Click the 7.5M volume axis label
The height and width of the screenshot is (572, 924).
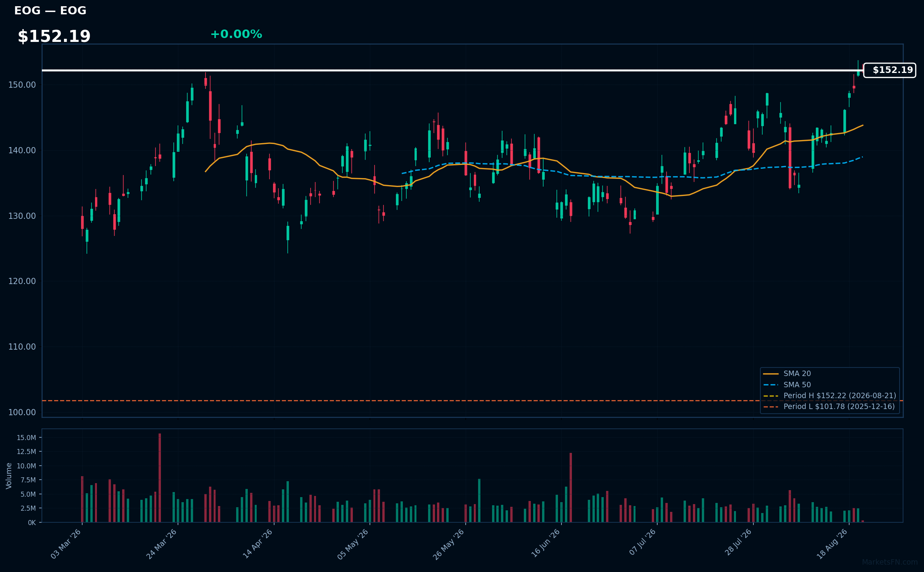[28, 480]
